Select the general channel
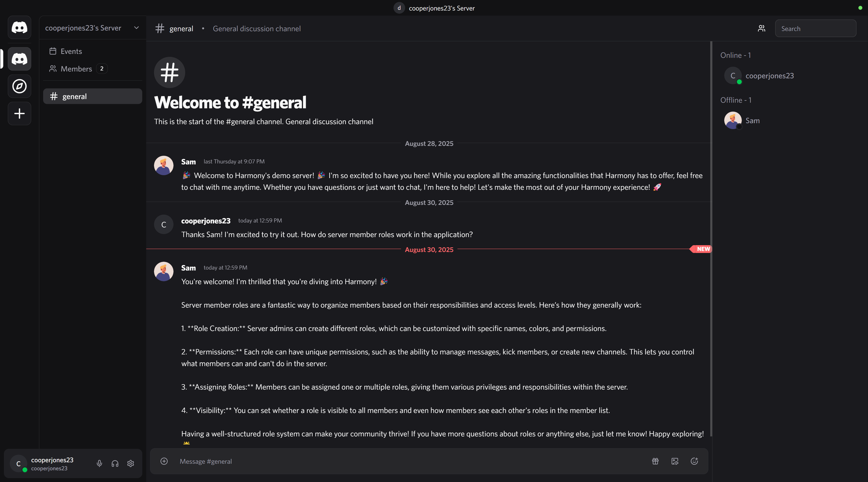868x482 pixels. (92, 96)
